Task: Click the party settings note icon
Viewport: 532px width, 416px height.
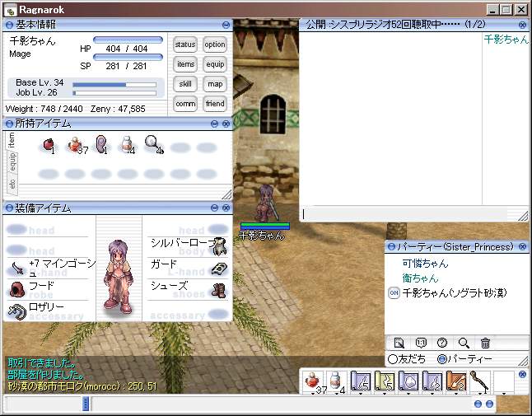Action: click(399, 343)
